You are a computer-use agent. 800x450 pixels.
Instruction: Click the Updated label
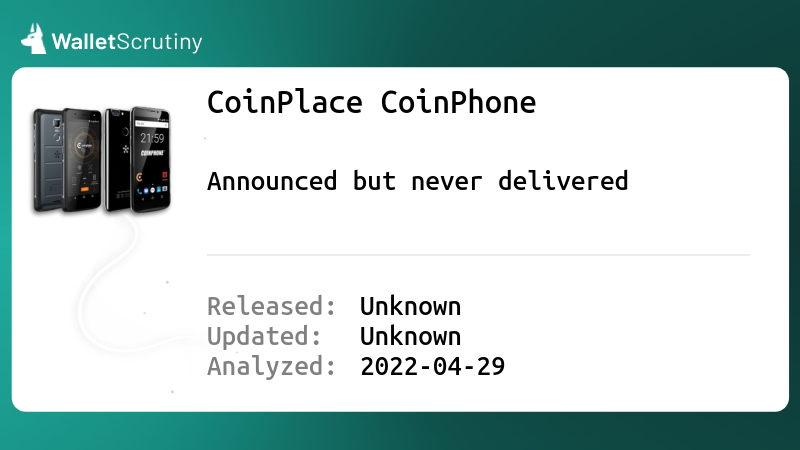point(264,337)
